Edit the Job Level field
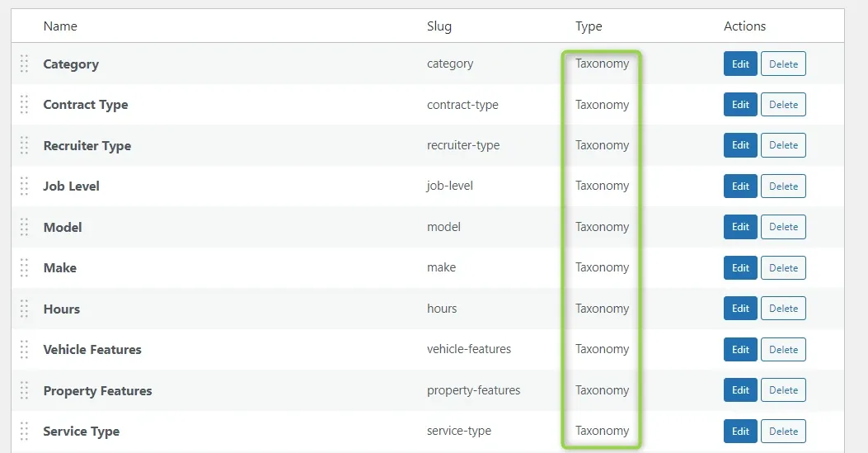The height and width of the screenshot is (453, 868). click(740, 186)
